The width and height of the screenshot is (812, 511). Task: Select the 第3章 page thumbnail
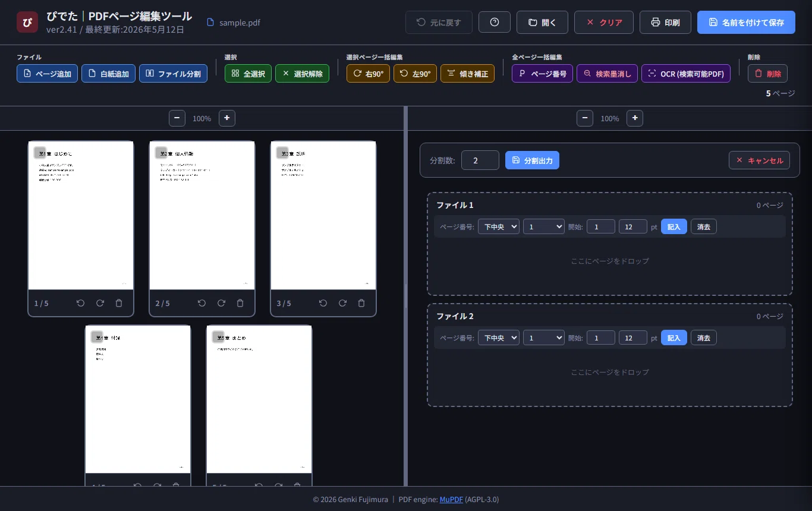323,215
